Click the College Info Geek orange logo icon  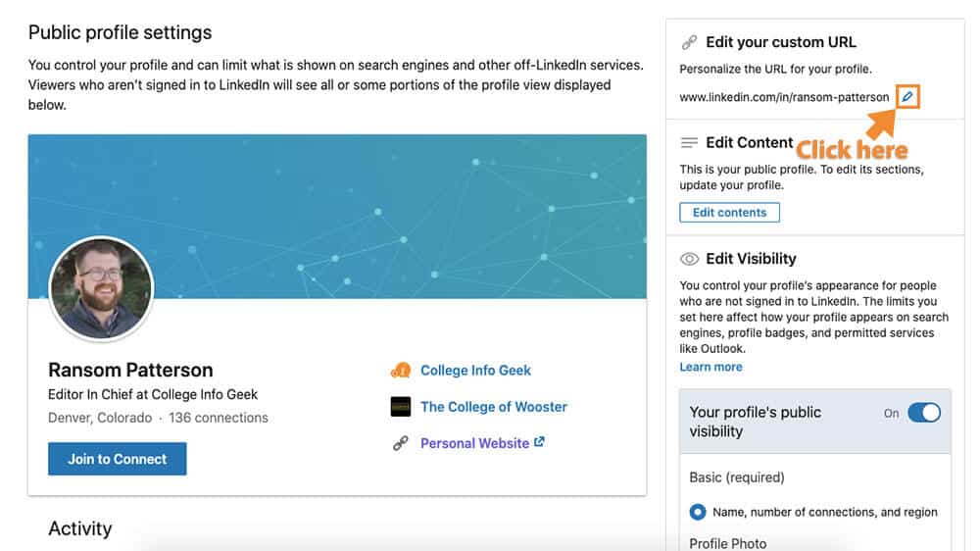401,371
